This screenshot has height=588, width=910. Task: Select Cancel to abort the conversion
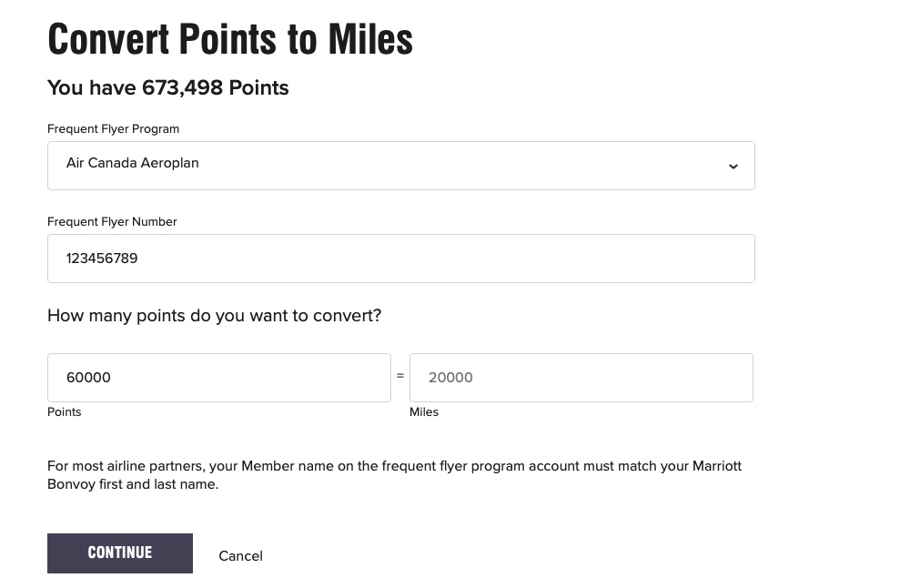coord(240,555)
